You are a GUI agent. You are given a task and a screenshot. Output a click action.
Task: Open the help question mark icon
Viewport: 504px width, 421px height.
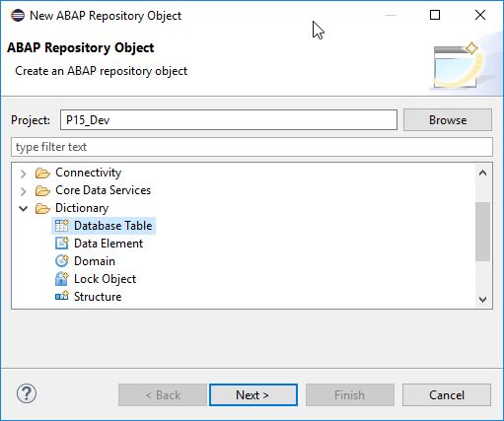pos(27,393)
